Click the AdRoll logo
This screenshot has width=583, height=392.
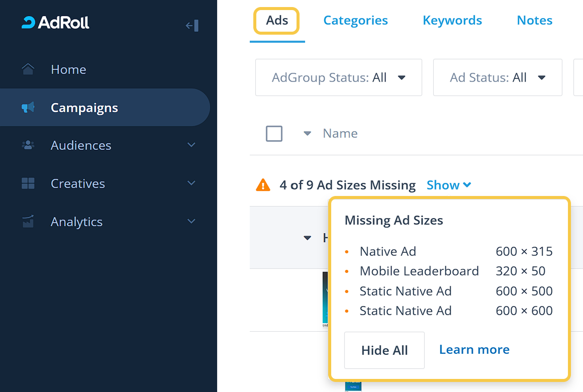point(56,23)
